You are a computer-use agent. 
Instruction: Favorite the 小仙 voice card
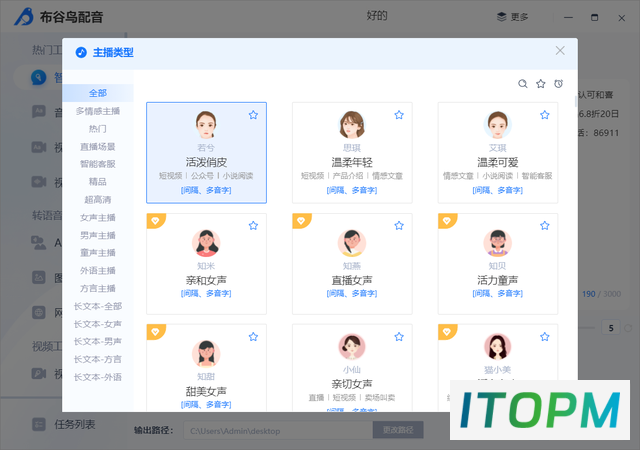click(x=399, y=337)
